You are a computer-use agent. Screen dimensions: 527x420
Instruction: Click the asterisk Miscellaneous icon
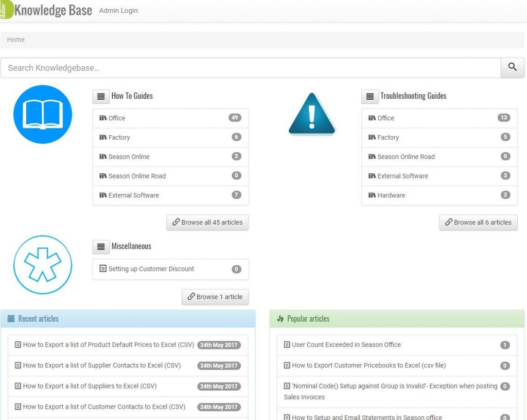point(43,265)
